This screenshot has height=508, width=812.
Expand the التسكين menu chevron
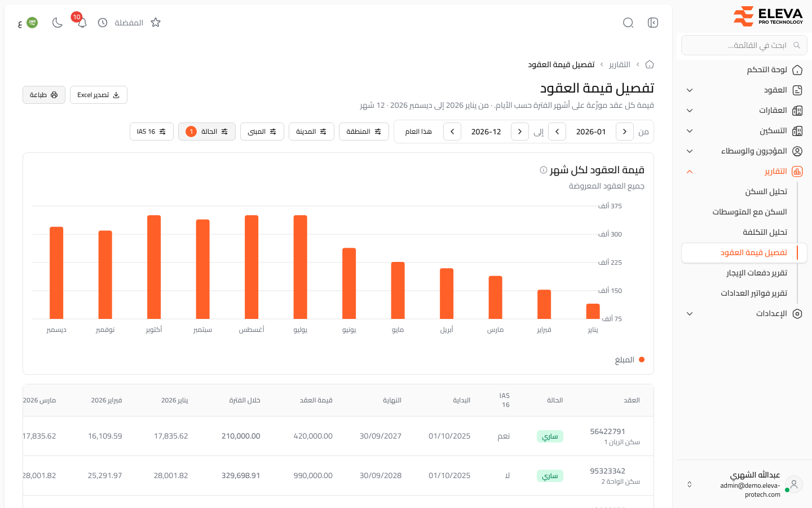(x=690, y=131)
